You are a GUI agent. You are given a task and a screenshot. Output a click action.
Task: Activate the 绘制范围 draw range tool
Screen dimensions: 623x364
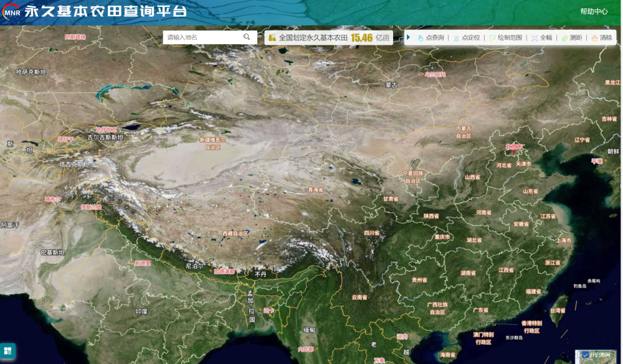click(x=506, y=38)
